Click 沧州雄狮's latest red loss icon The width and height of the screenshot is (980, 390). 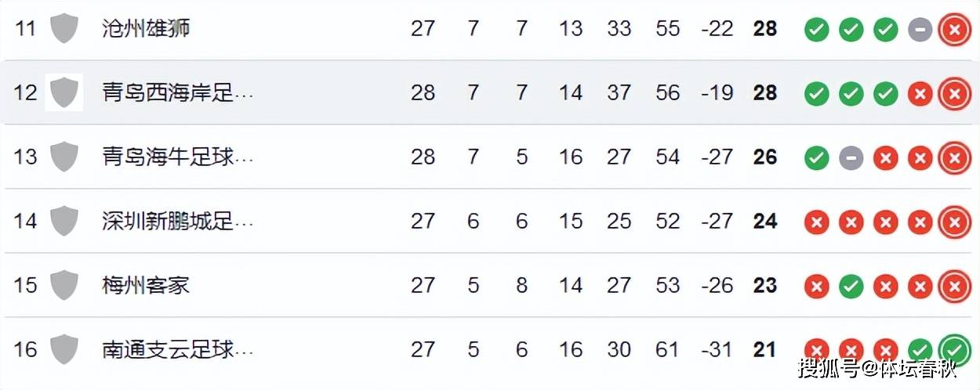pos(954,30)
